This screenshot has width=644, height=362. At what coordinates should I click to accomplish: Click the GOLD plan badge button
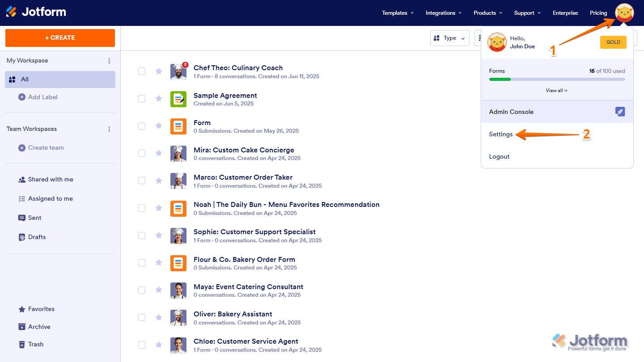click(x=613, y=42)
